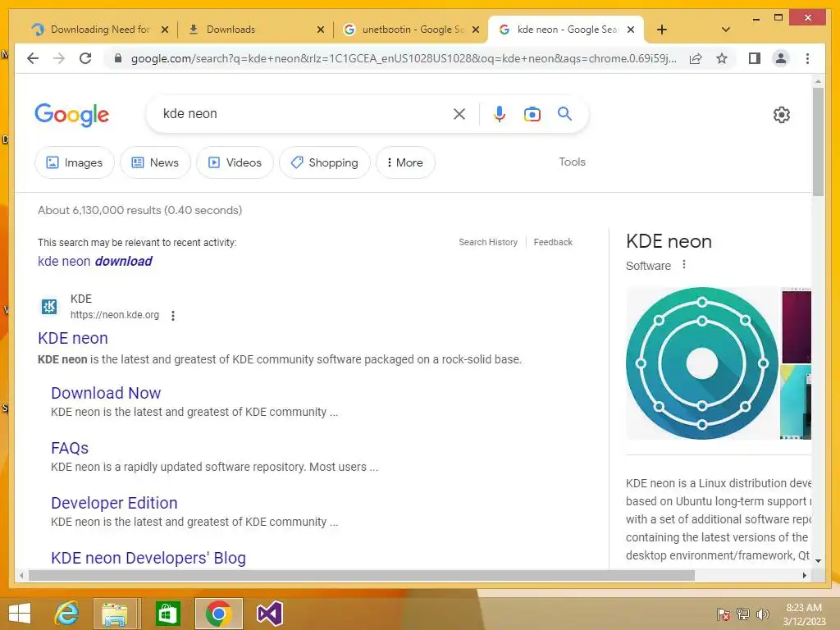Open the Chrome side panel

pyautogui.click(x=755, y=58)
